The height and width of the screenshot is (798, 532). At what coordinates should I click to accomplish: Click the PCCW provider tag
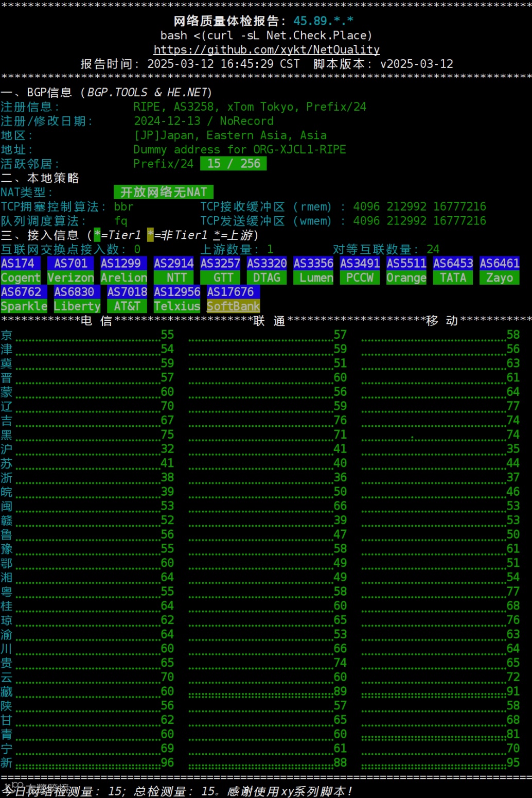click(x=360, y=278)
